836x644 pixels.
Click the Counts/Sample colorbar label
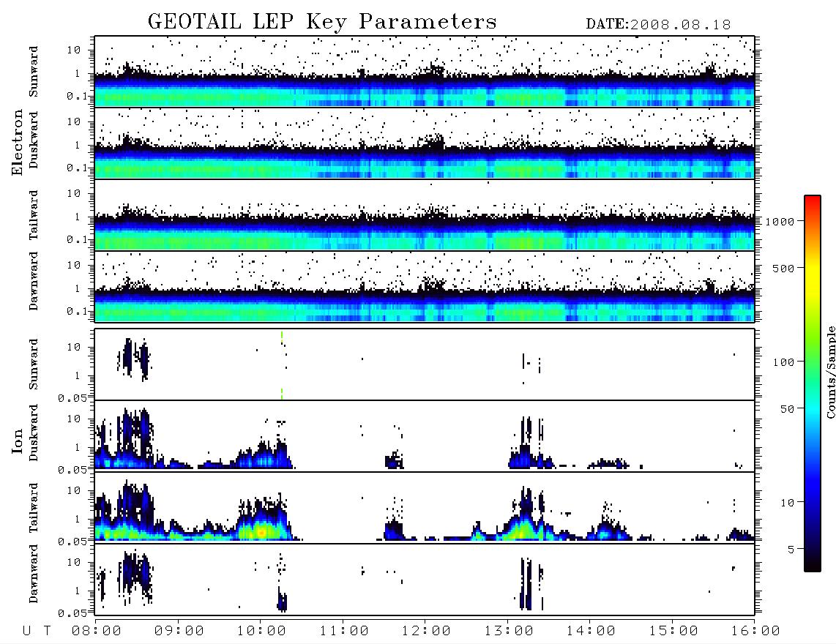click(x=831, y=372)
